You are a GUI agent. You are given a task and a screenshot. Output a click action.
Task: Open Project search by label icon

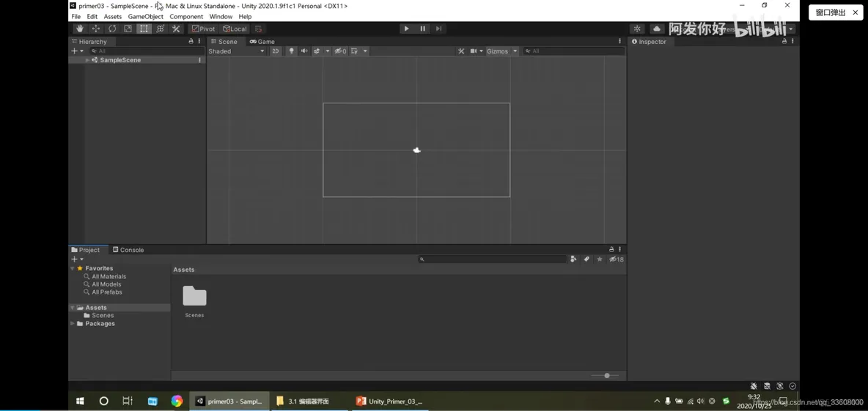point(586,259)
